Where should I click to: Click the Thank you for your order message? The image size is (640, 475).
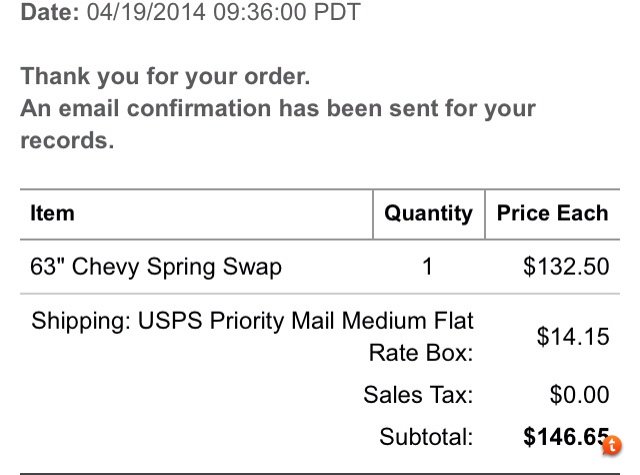click(165, 77)
